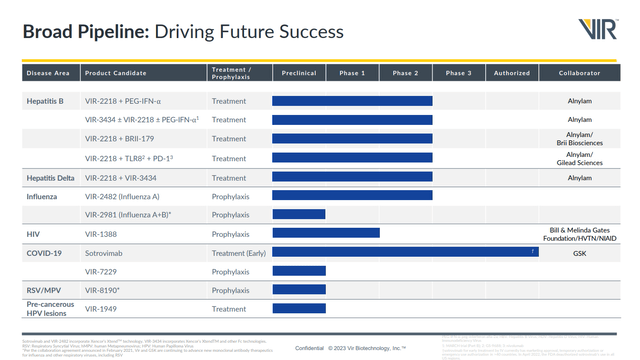Click 'Alnylam' collaborator in VIR-2218 + PEG-IFN-α row
Viewport: 640px width, 360px height.
580,101
